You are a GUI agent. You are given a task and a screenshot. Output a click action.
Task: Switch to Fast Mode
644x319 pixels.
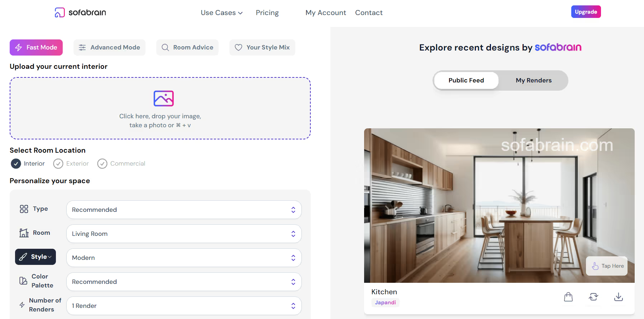[36, 47]
